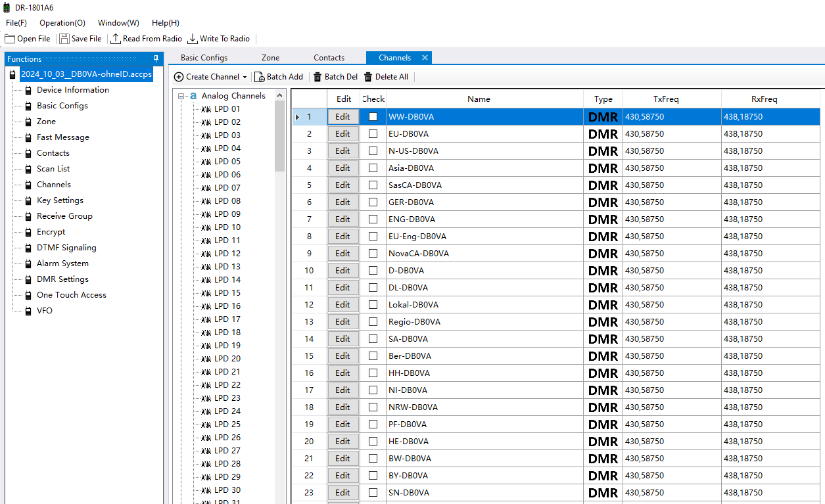Image resolution: width=825 pixels, height=504 pixels.
Task: Enable checkbox on Lokal-DB0VA row
Action: click(373, 304)
